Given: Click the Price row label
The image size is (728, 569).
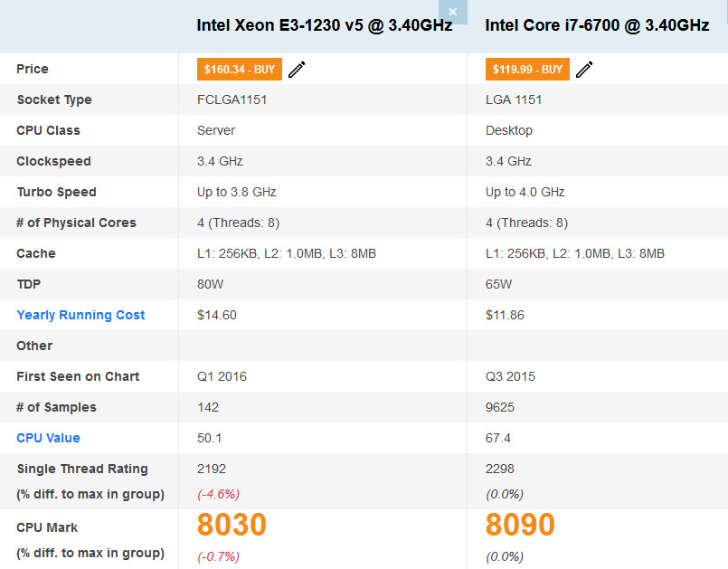Looking at the screenshot, I should click(x=33, y=69).
